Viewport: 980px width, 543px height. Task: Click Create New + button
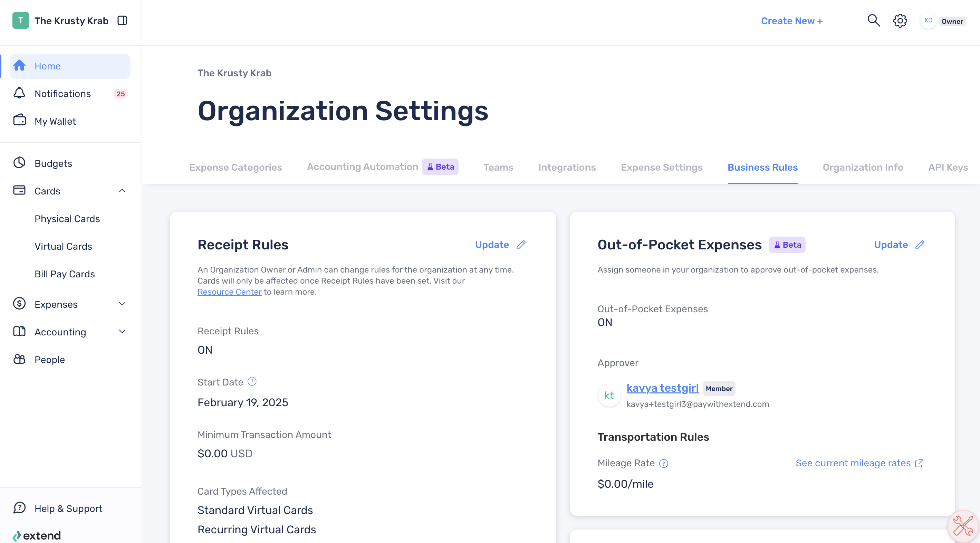[x=792, y=21]
